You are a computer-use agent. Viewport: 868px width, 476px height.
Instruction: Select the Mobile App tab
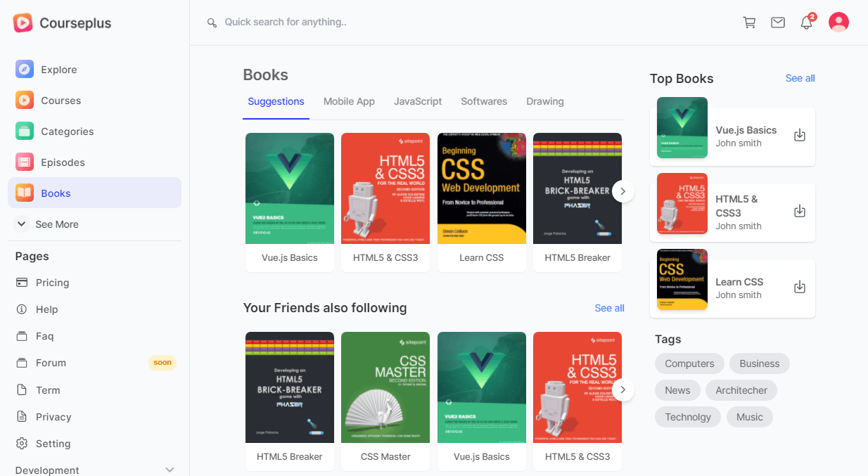click(349, 101)
